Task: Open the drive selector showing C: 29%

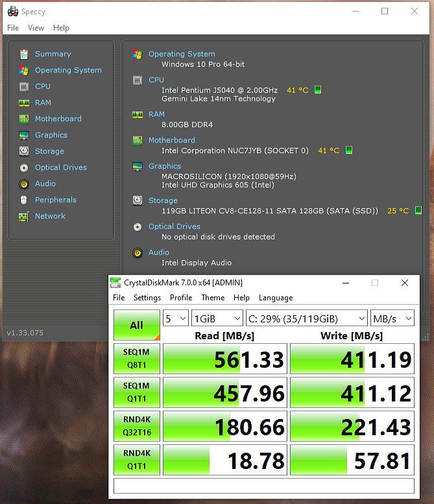Action: [x=306, y=318]
